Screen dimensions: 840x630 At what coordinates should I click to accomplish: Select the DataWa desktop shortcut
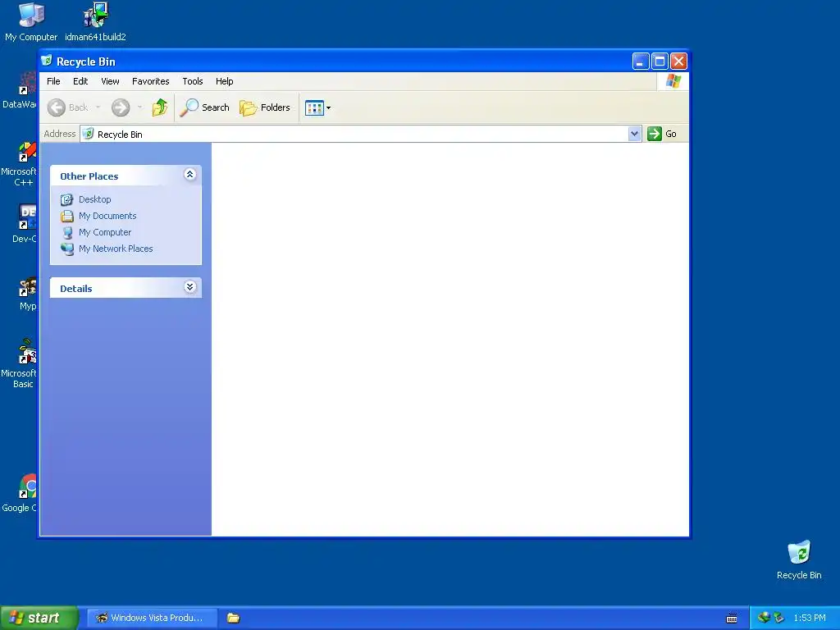click(x=20, y=90)
